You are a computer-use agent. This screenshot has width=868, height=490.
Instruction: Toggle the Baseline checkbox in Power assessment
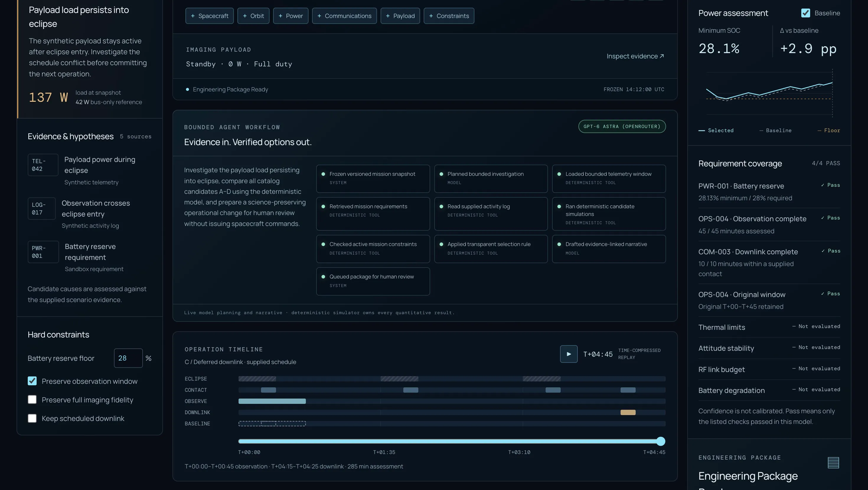pyautogui.click(x=806, y=13)
